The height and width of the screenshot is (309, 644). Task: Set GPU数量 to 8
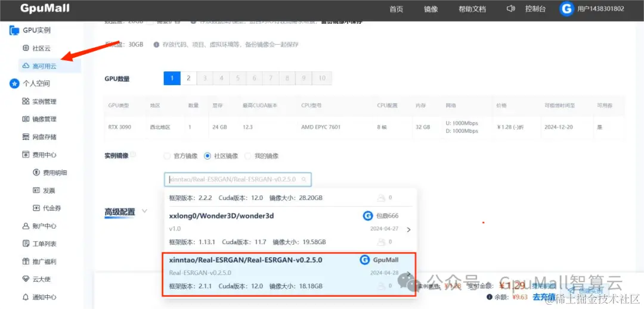click(x=287, y=78)
